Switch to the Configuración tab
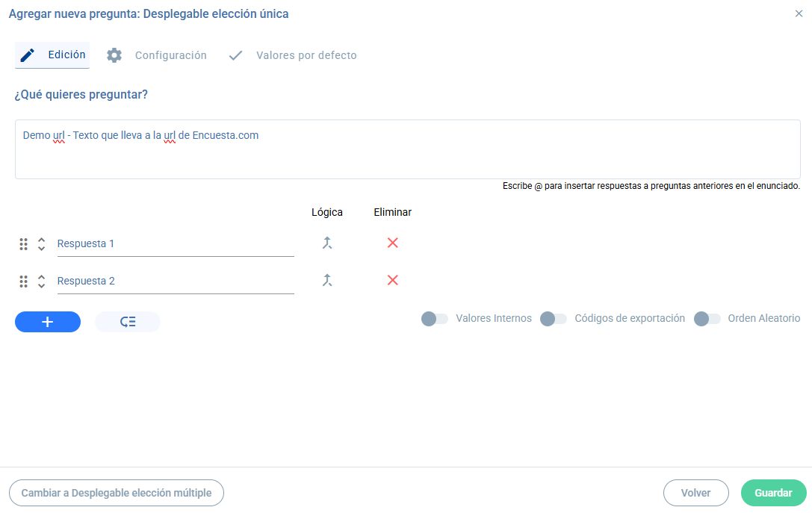 click(156, 55)
